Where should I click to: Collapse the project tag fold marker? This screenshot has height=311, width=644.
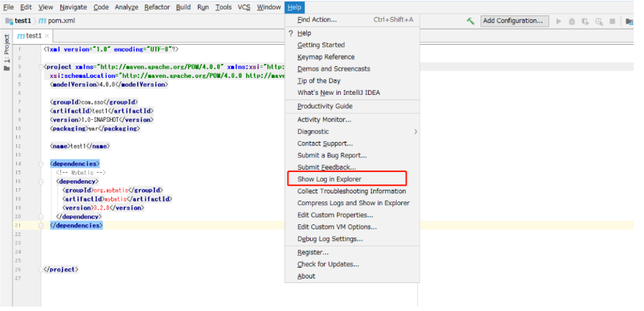tap(41, 66)
